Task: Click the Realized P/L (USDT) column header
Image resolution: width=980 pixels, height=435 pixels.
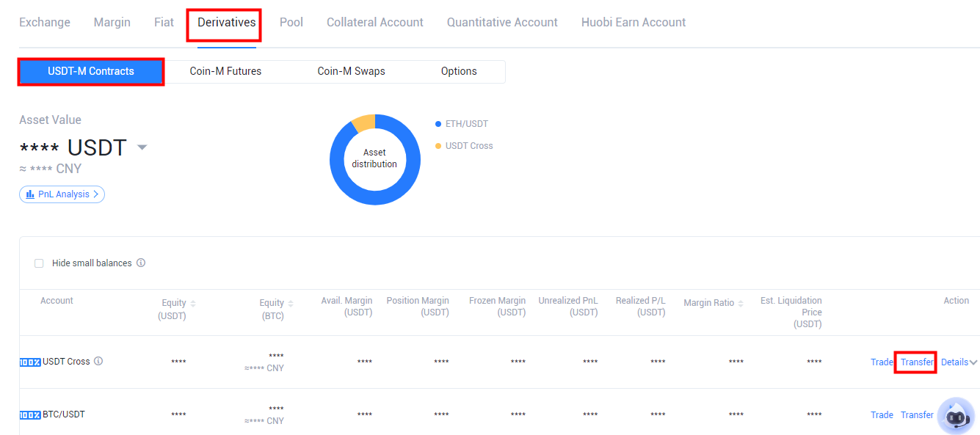Action: click(641, 307)
